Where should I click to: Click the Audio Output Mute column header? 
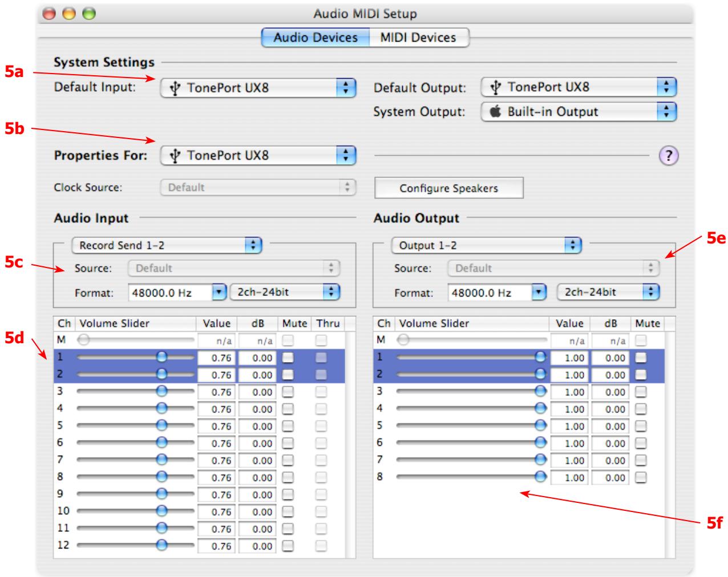(x=648, y=324)
